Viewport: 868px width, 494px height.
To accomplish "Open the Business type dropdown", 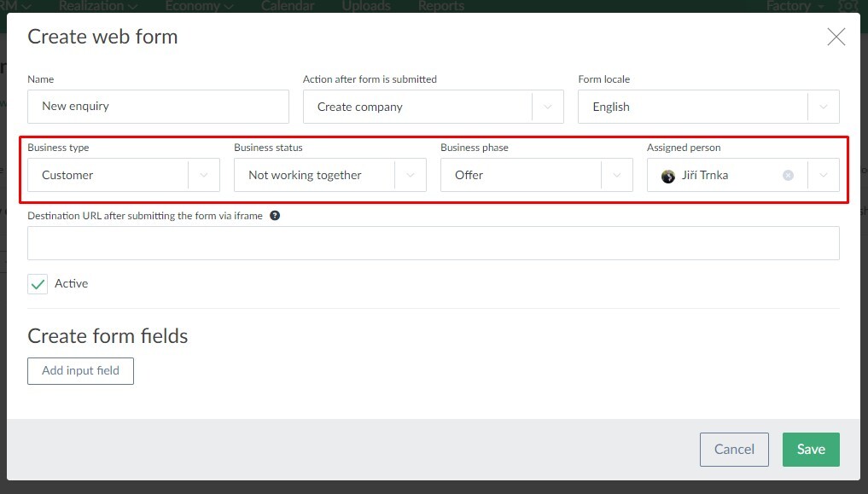I will point(203,175).
